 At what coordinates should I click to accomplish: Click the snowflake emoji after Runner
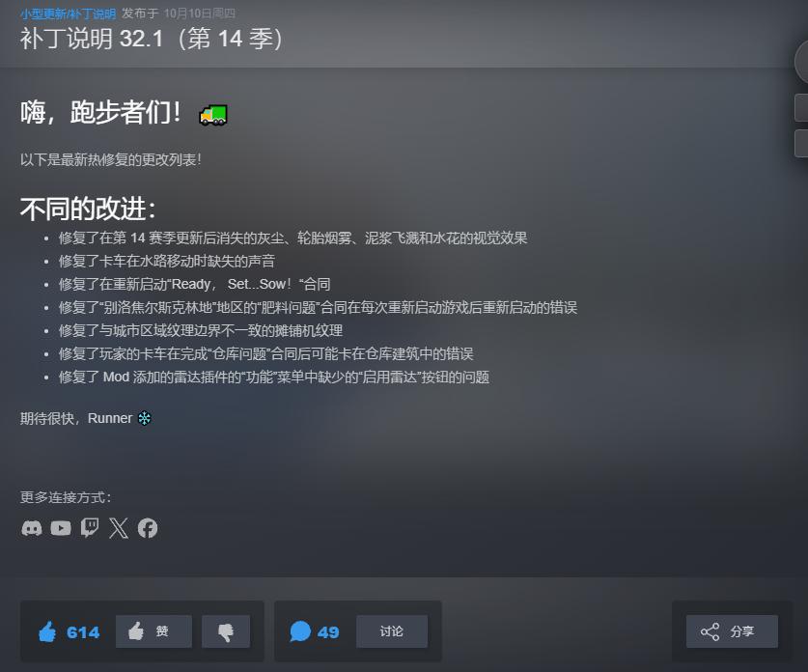(145, 418)
